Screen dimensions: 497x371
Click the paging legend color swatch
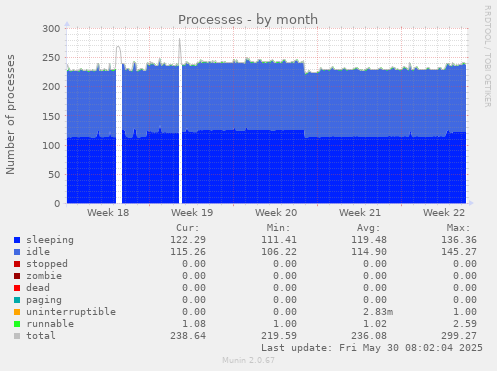pyautogui.click(x=17, y=300)
